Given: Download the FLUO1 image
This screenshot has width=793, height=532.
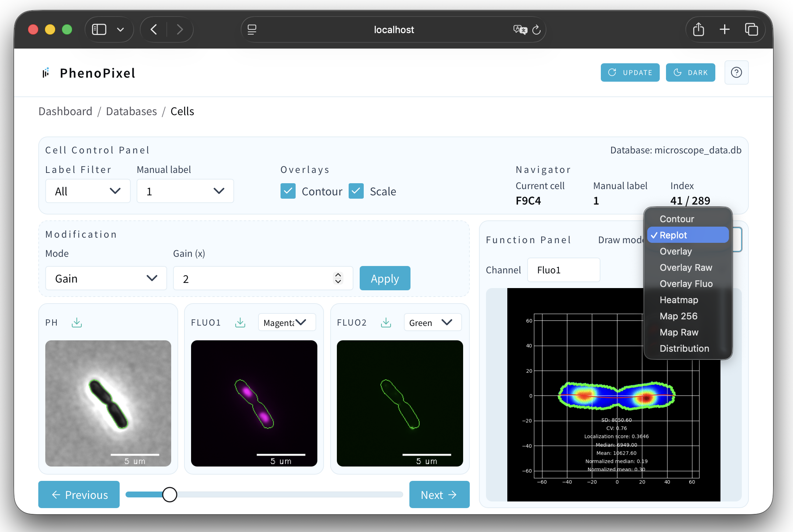Looking at the screenshot, I should pos(240,323).
